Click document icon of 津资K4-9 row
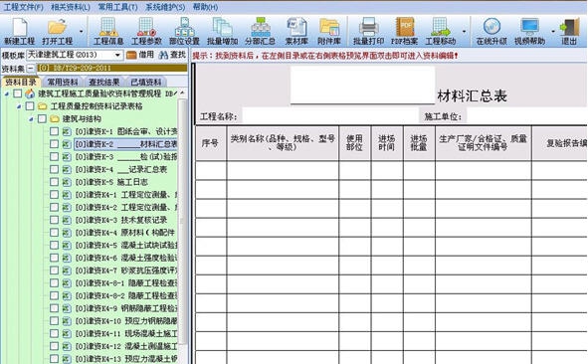This screenshot has width=588, height=364. (67, 308)
